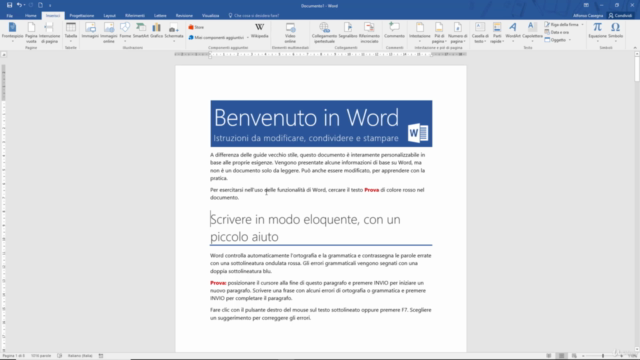Open the proofing errors status icon
The height and width of the screenshot is (360, 640).
60,356
